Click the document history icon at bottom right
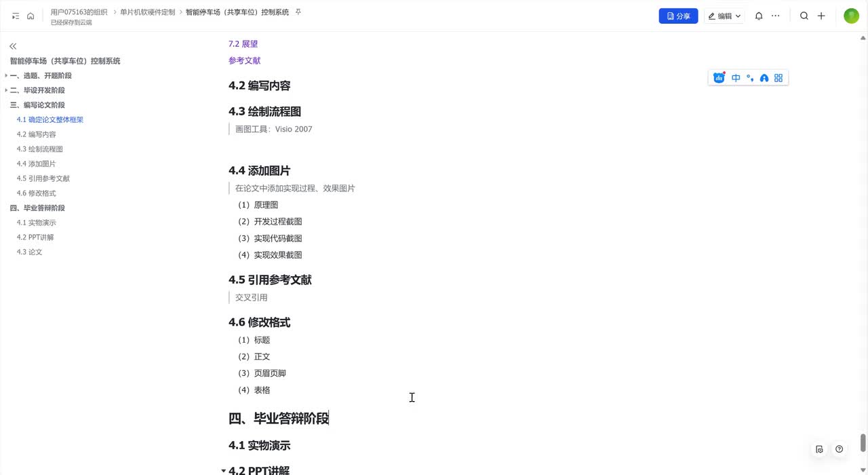Image resolution: width=868 pixels, height=475 pixels. 819,449
